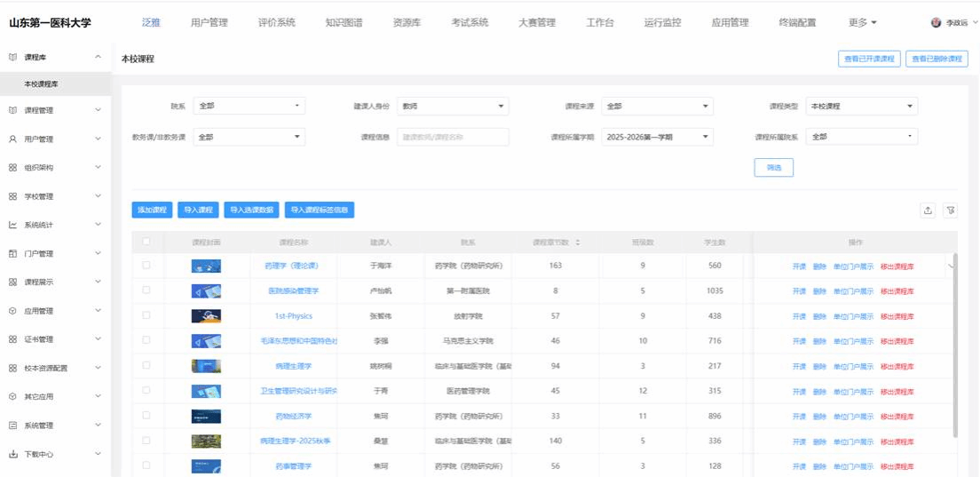Click the 课程信息 search input field
Image resolution: width=980 pixels, height=477 pixels.
coord(453,138)
